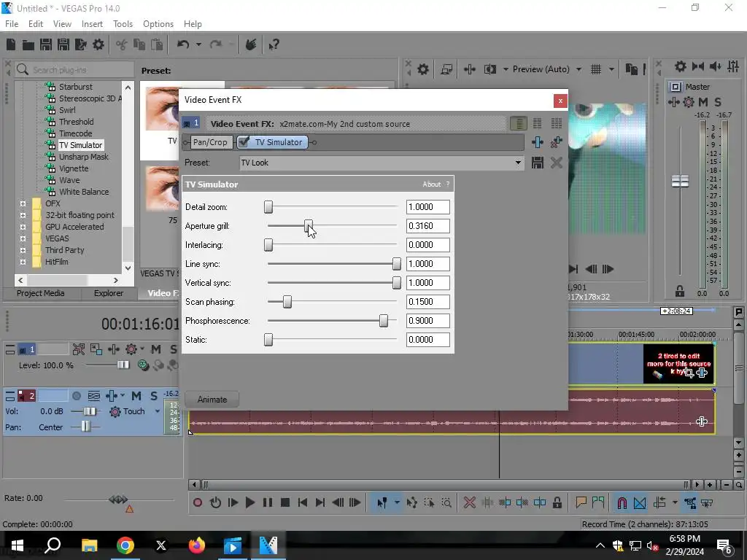Open the Insert menu
The height and width of the screenshot is (560, 747).
tap(92, 24)
